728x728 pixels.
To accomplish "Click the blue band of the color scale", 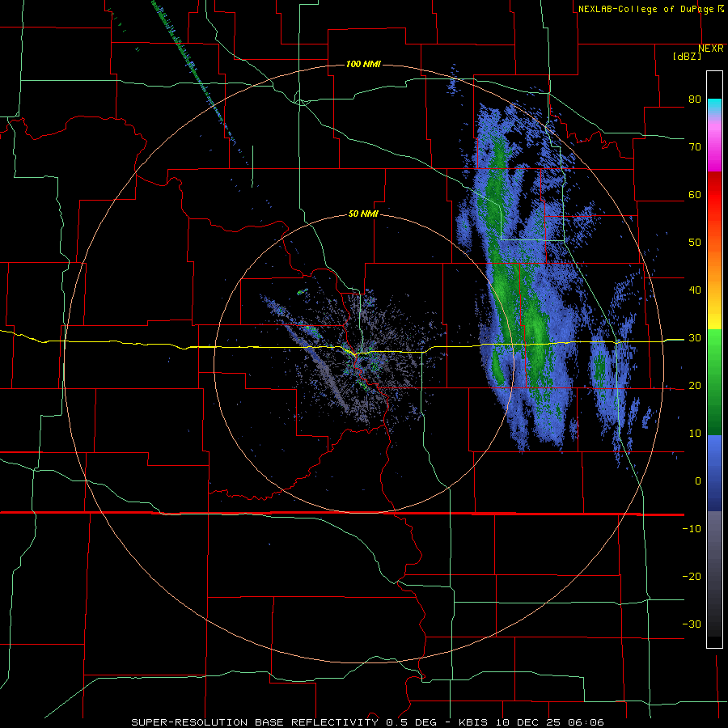I will [x=714, y=473].
